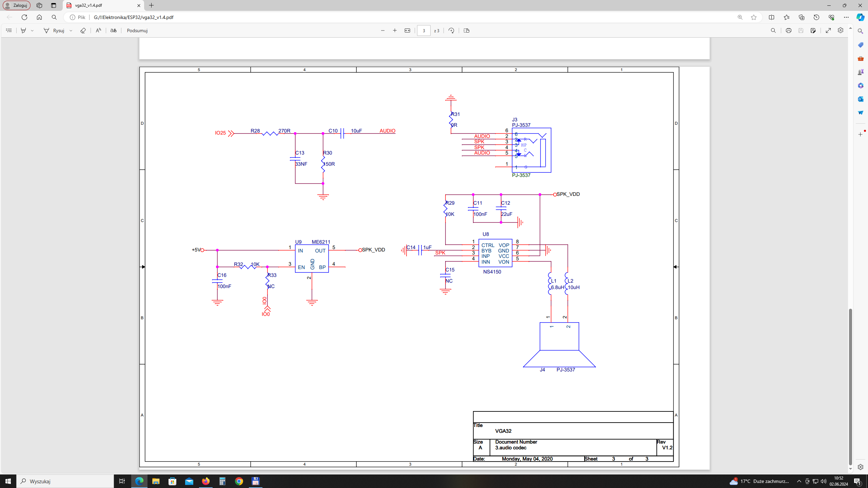The height and width of the screenshot is (488, 868).
Task: Open the sidebar Drop icon
Action: (x=861, y=113)
